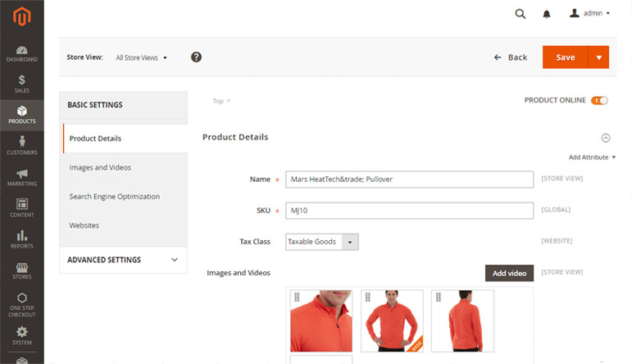Open the Store View dropdown

click(x=141, y=58)
